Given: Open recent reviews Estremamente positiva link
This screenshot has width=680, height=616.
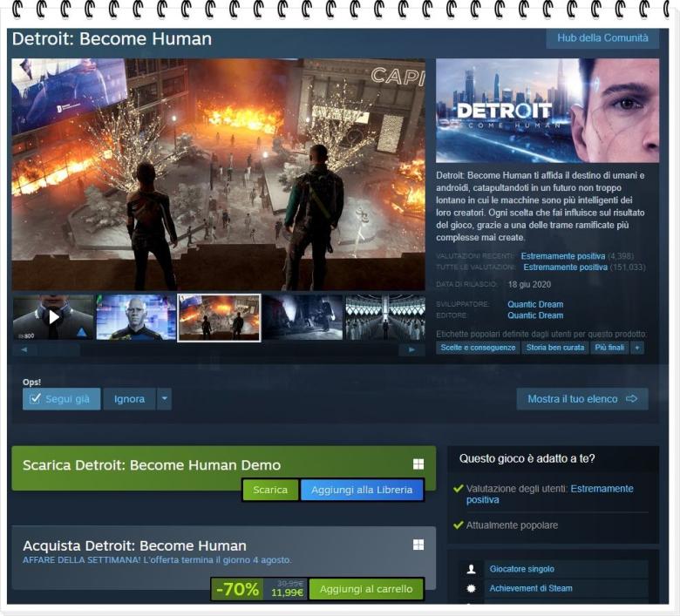Looking at the screenshot, I should point(562,256).
